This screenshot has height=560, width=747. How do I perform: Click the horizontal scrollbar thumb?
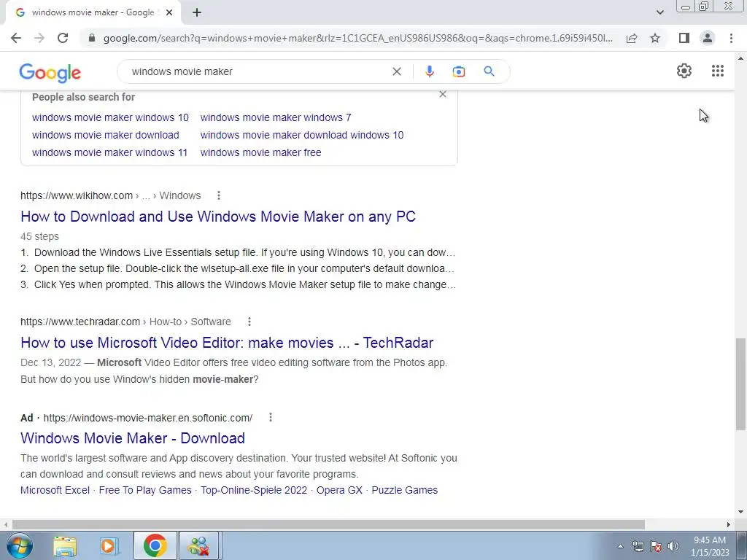328,524
